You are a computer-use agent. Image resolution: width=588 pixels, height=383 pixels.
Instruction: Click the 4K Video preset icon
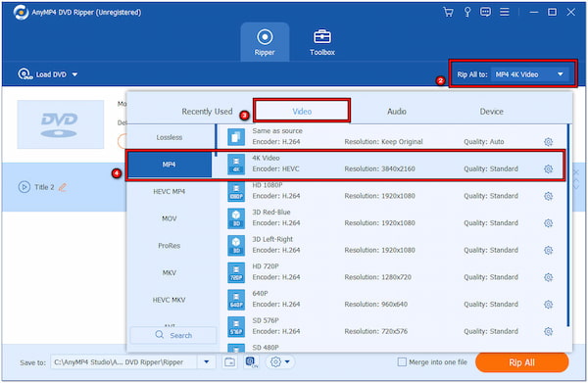tap(236, 165)
